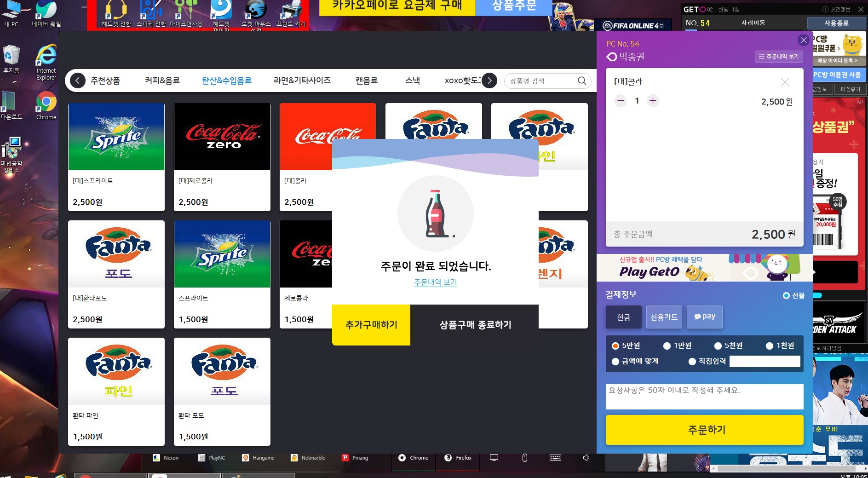The image size is (868, 478).
Task: Launch Nexon from the bottom bar
Action: point(166,458)
